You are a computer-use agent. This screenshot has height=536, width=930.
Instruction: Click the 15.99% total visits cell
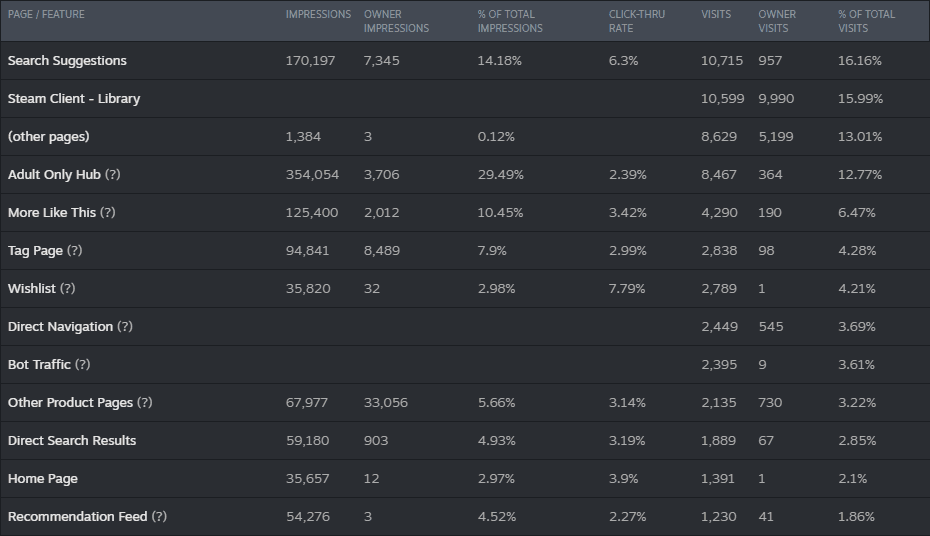[x=860, y=98]
